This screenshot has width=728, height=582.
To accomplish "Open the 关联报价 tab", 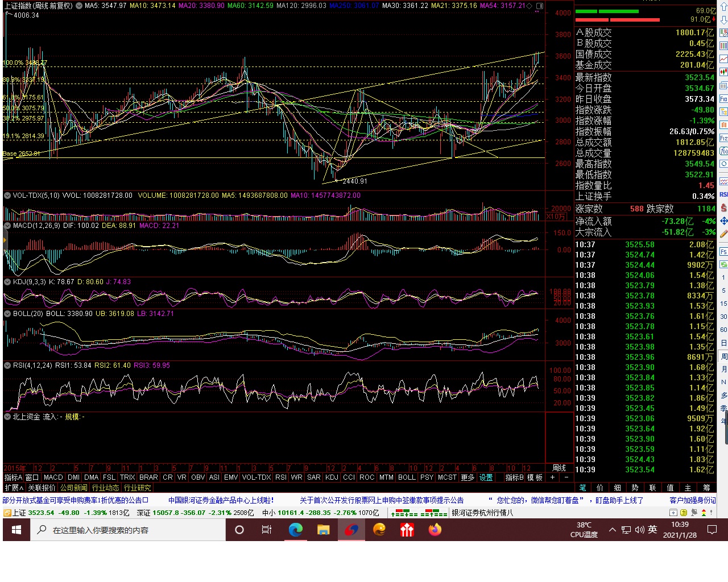I will pos(42,488).
